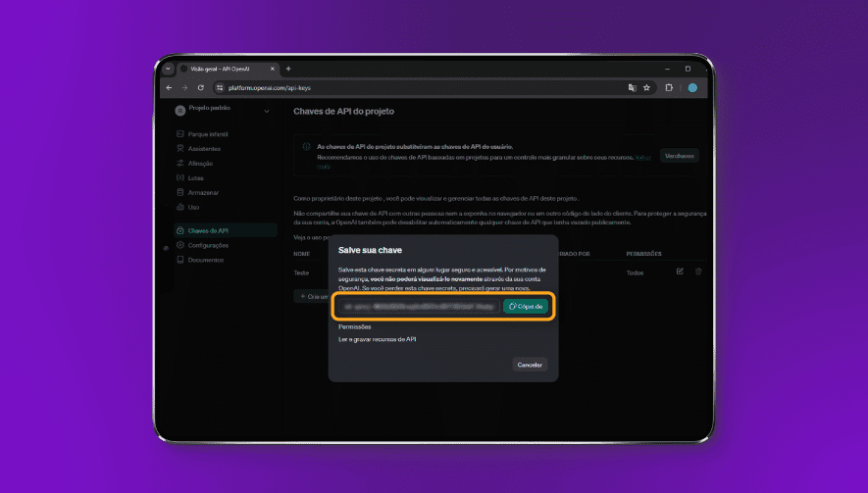Click the browser forward arrow
The width and height of the screenshot is (868, 493).
(184, 88)
